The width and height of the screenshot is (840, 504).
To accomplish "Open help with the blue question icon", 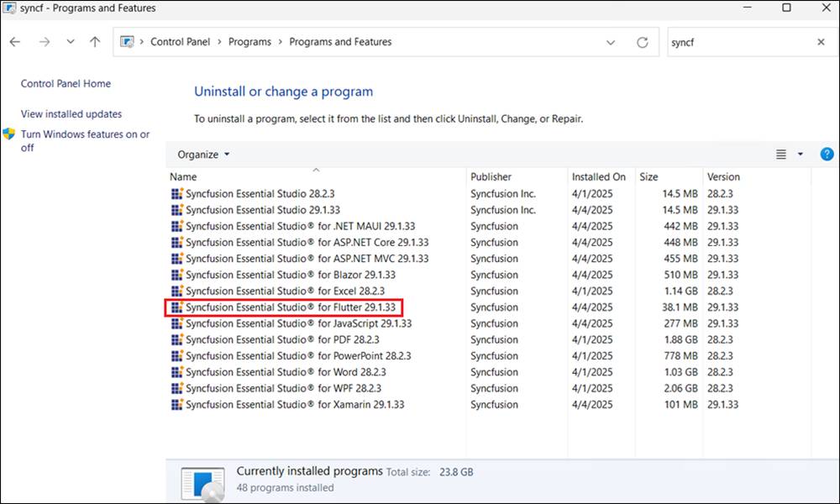I will (x=827, y=155).
